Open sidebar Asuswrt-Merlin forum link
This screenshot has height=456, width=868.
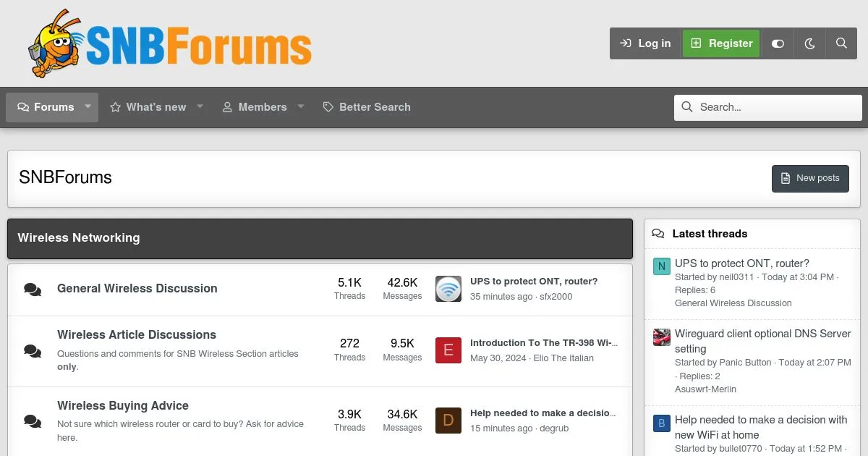pos(705,389)
